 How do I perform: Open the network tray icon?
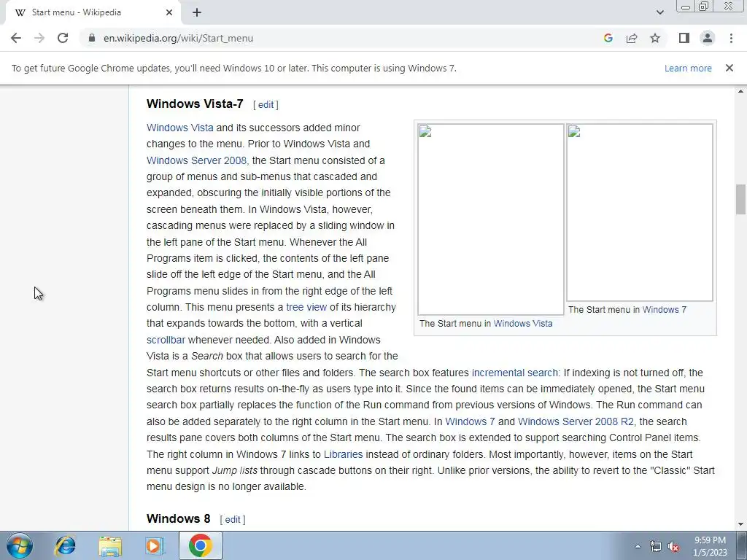coord(656,546)
